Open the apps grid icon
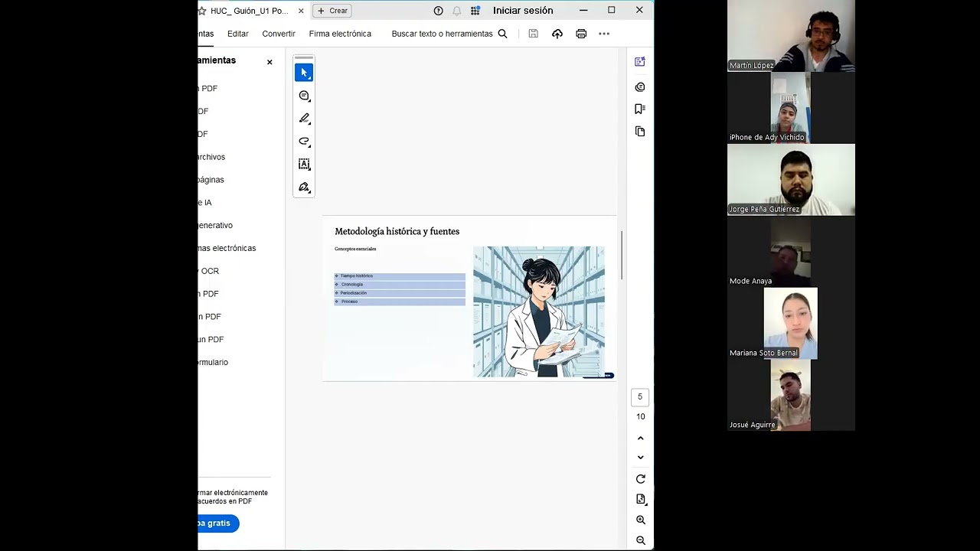Image resolution: width=980 pixels, height=551 pixels. tap(475, 11)
